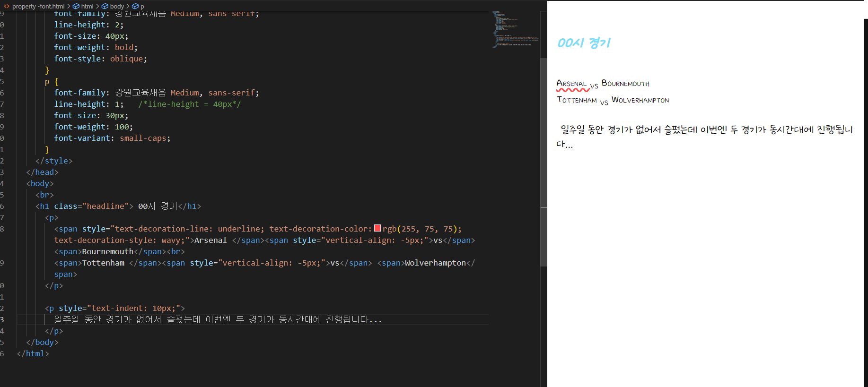The width and height of the screenshot is (868, 387).
Task: Click the property-font.html breadcrumb
Action: pos(38,6)
